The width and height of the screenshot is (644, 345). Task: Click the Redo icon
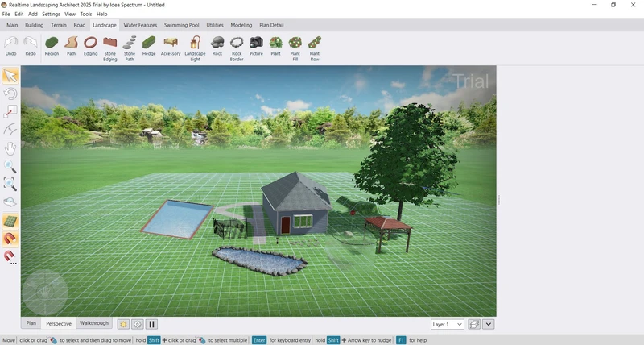31,46
